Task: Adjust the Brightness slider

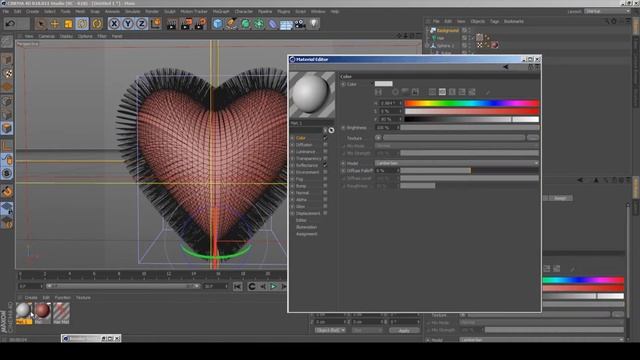Action: point(469,128)
